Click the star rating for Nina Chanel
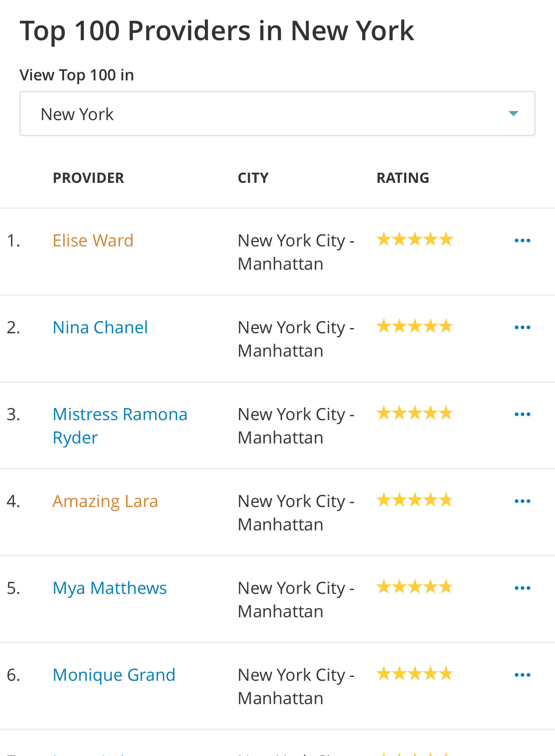This screenshot has height=756, width=555. tap(415, 326)
